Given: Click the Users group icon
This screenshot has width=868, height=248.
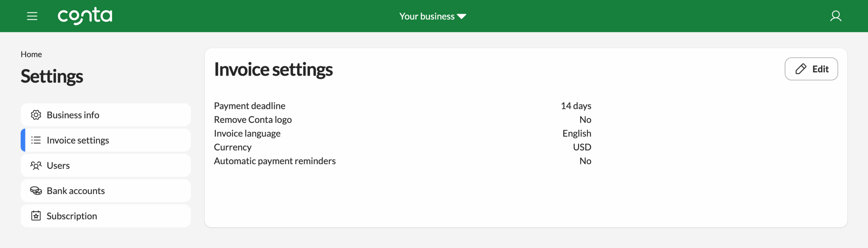Looking at the screenshot, I should coord(36,166).
